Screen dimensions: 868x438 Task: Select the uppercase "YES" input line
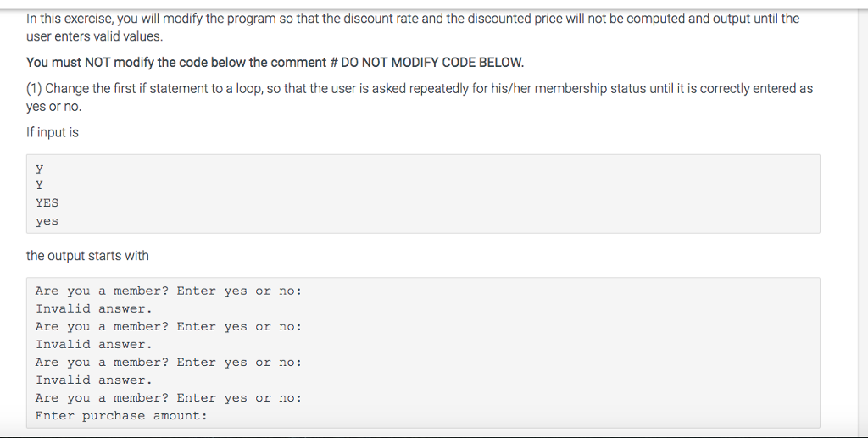(x=47, y=203)
